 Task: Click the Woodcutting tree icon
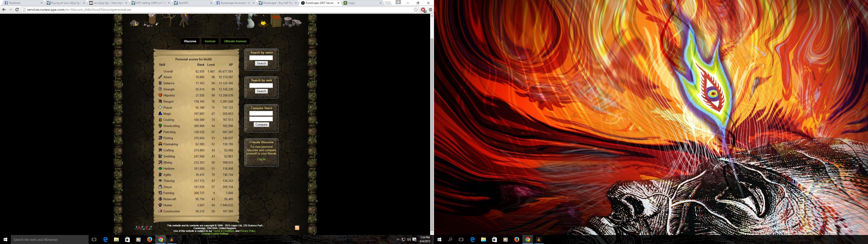(160, 126)
